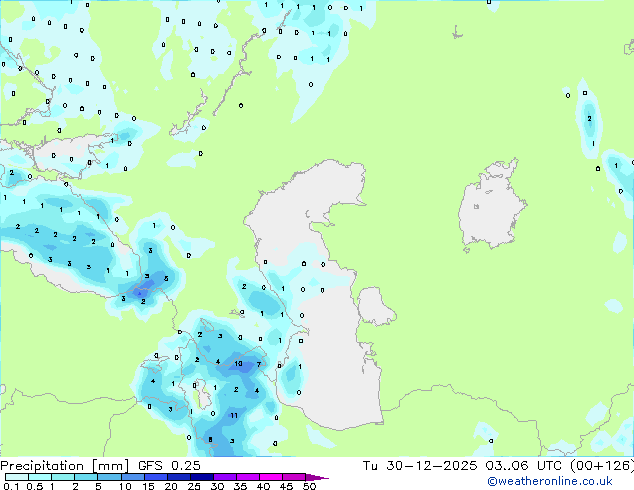Image resolution: width=634 pixels, height=490 pixels.
Task: Click the '11' precipitation value on the map
Action: pyautogui.click(x=234, y=415)
